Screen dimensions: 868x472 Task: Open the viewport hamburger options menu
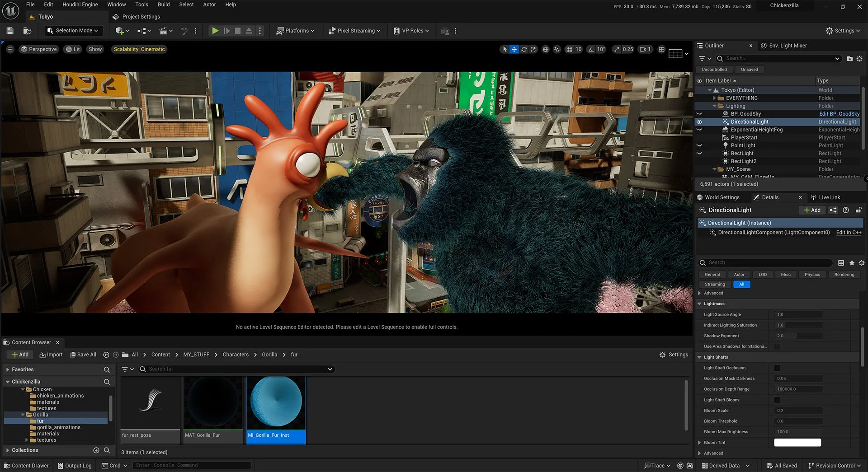pyautogui.click(x=10, y=49)
